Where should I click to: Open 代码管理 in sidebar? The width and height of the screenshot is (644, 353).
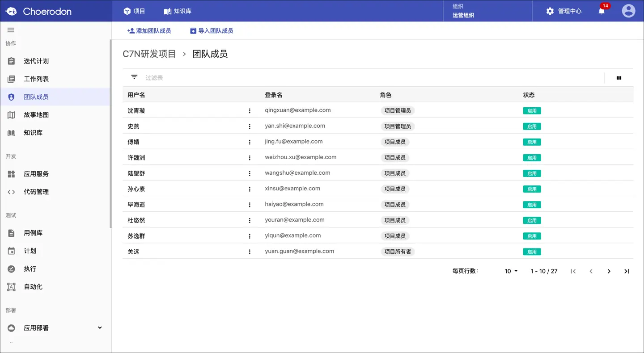[x=55, y=192]
